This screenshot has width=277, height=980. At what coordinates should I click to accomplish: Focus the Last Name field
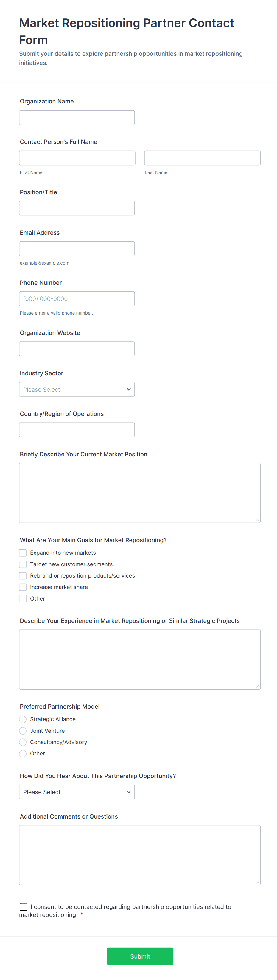click(202, 158)
